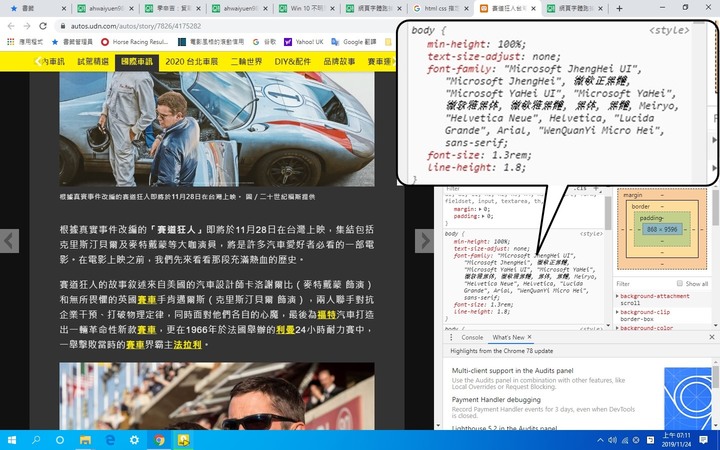
Task: Show hidden system tray icons
Action: (600, 440)
